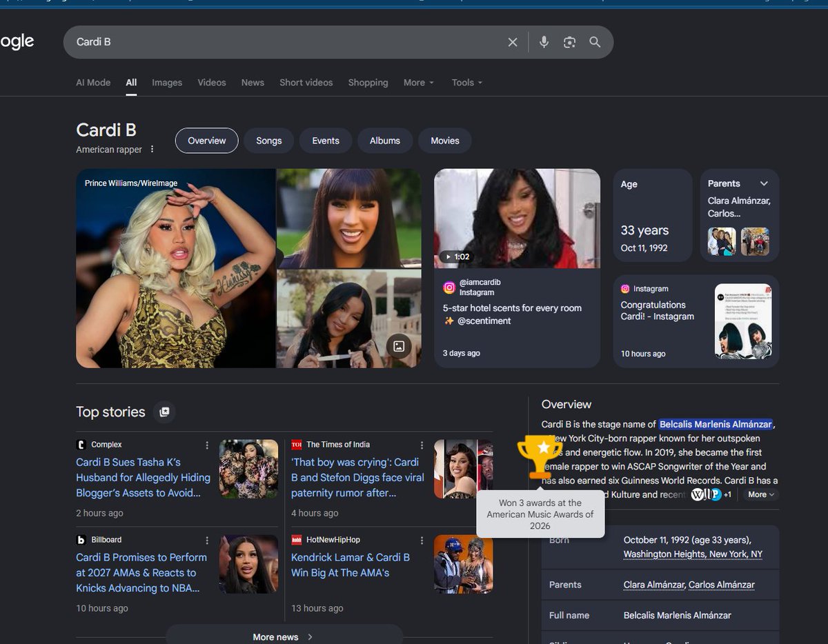Switch to Images tab
Screen dimensions: 828x644
click(x=167, y=82)
